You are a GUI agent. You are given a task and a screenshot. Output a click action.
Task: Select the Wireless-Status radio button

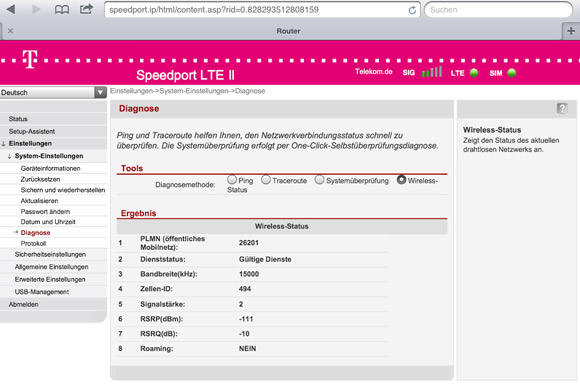401,180
